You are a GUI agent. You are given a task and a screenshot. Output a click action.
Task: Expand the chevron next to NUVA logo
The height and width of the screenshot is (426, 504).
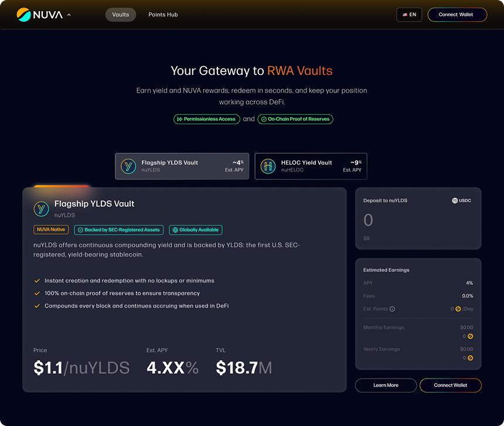click(x=69, y=15)
